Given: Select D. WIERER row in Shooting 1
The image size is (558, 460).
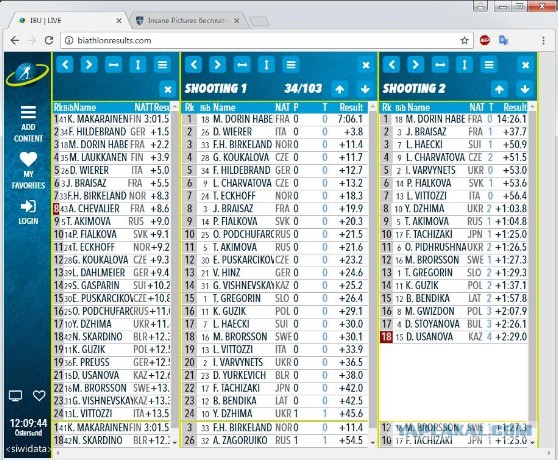Looking at the screenshot, I should (275, 132).
